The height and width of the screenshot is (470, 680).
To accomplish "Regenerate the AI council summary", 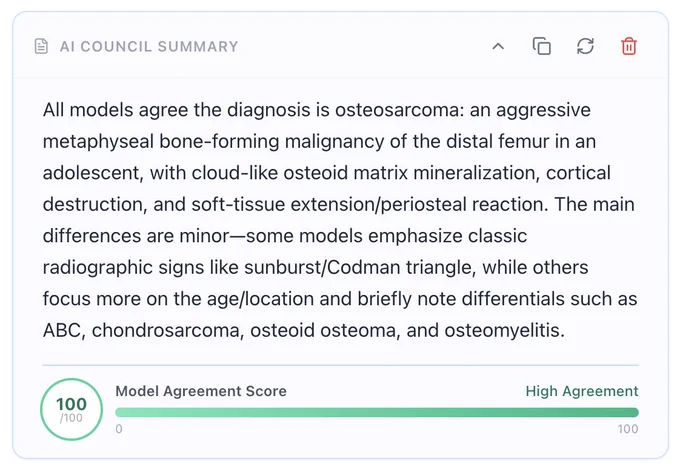I will pos(585,46).
